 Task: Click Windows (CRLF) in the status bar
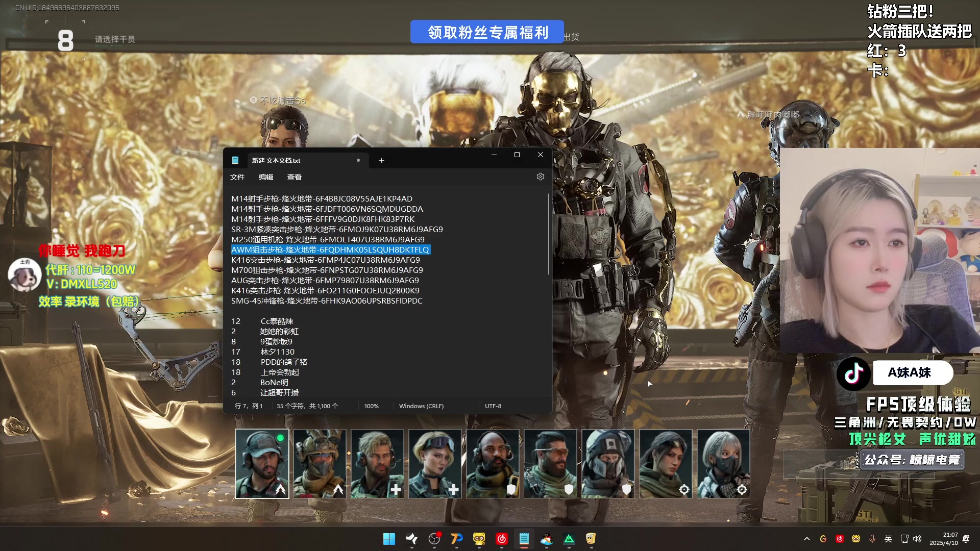coord(421,406)
